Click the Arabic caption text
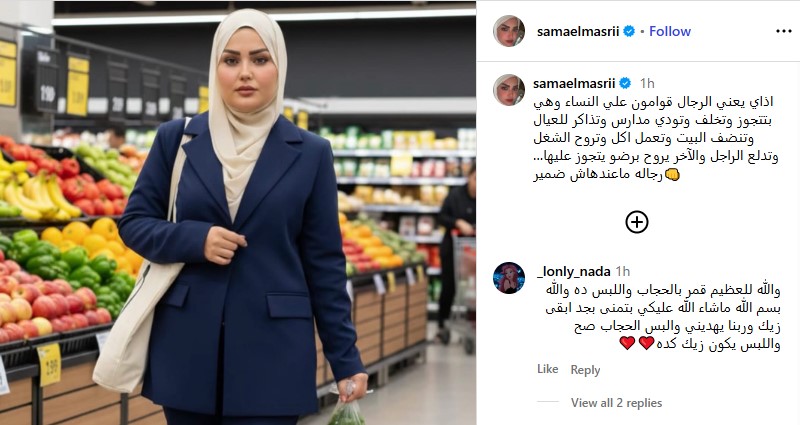The height and width of the screenshot is (425, 800). tap(656, 138)
